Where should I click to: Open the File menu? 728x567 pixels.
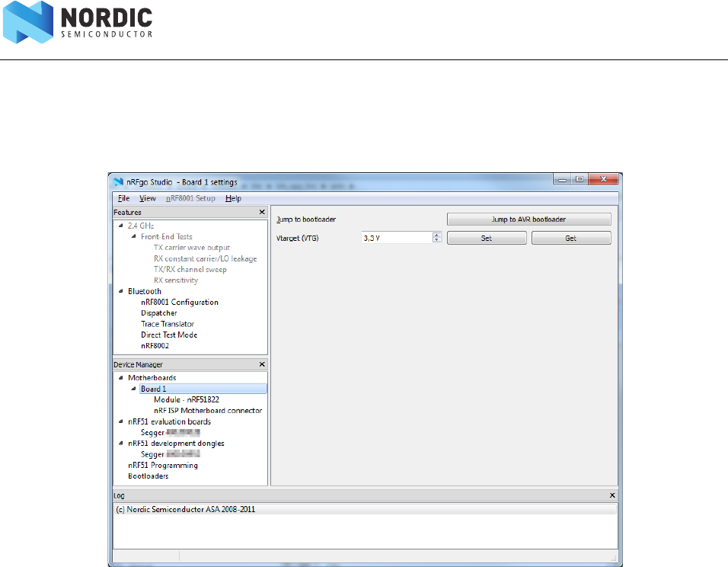(x=123, y=198)
